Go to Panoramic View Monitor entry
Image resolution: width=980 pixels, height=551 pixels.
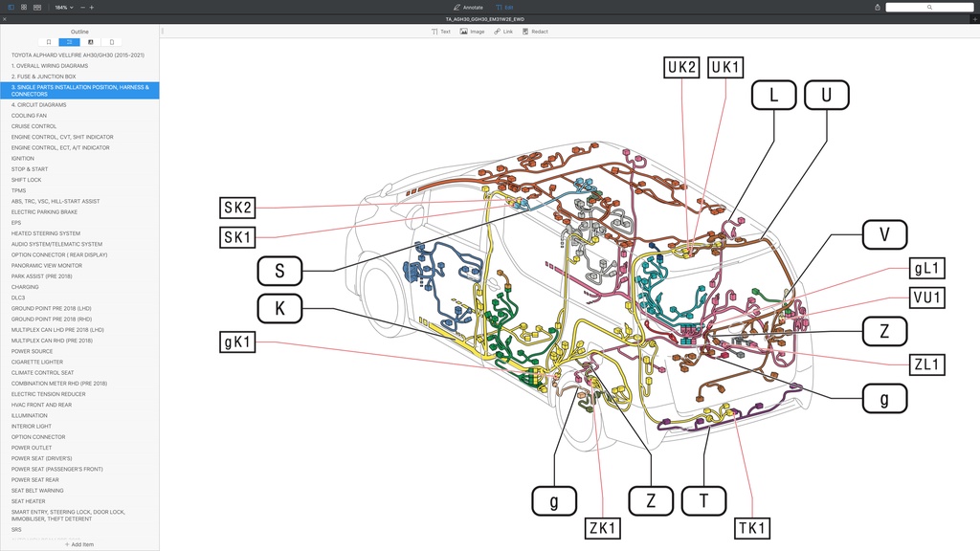point(47,266)
